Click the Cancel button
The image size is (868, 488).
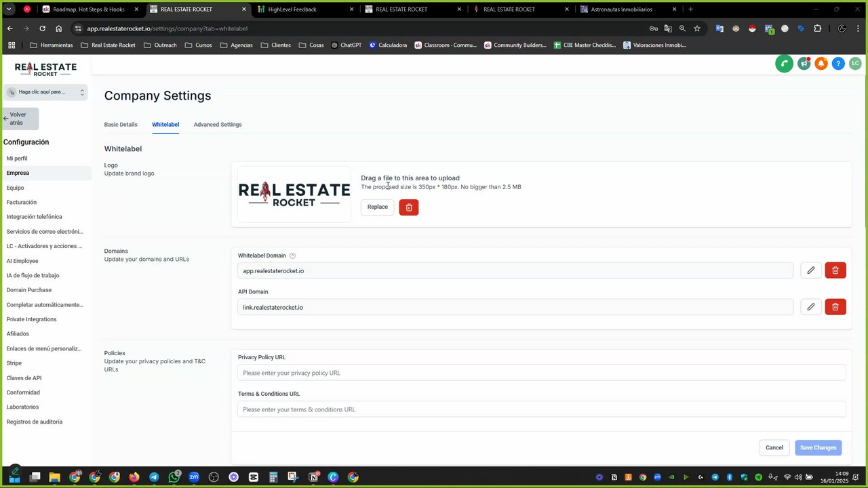click(774, 447)
